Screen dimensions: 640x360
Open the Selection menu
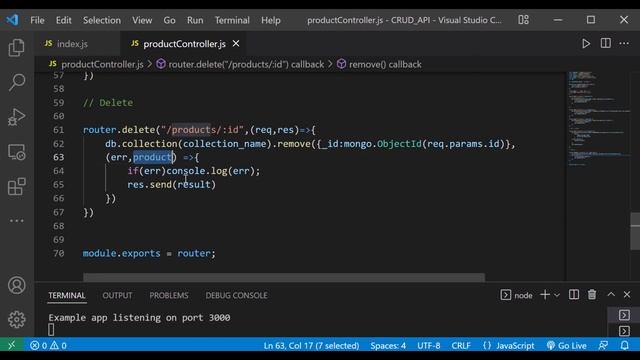[x=102, y=20]
